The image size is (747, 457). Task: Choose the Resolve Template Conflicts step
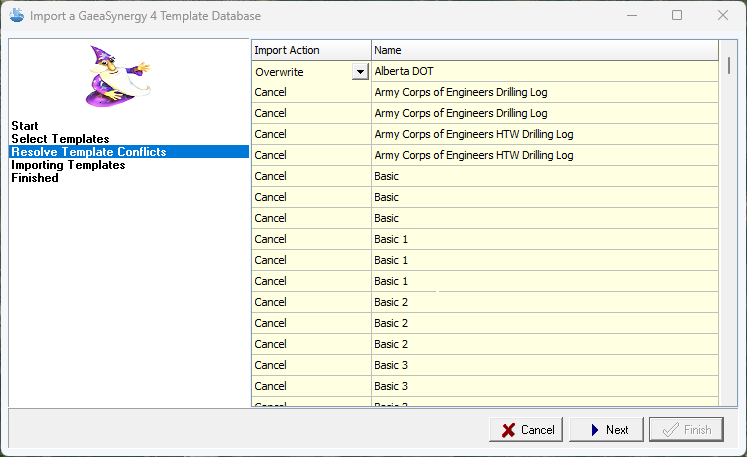(x=88, y=152)
